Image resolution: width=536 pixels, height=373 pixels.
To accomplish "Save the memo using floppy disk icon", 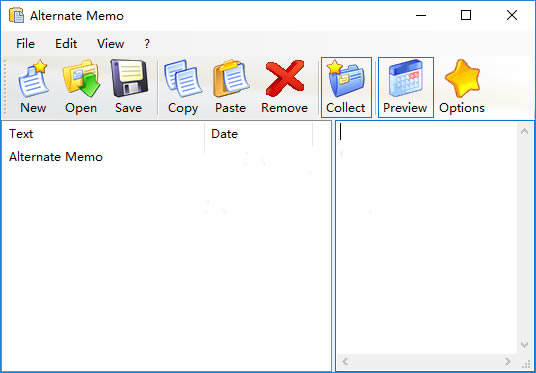I will point(129,88).
